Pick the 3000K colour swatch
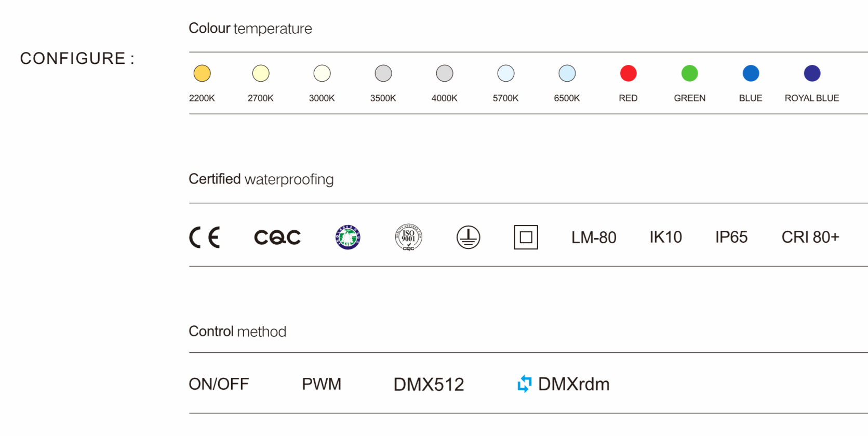 (322, 73)
